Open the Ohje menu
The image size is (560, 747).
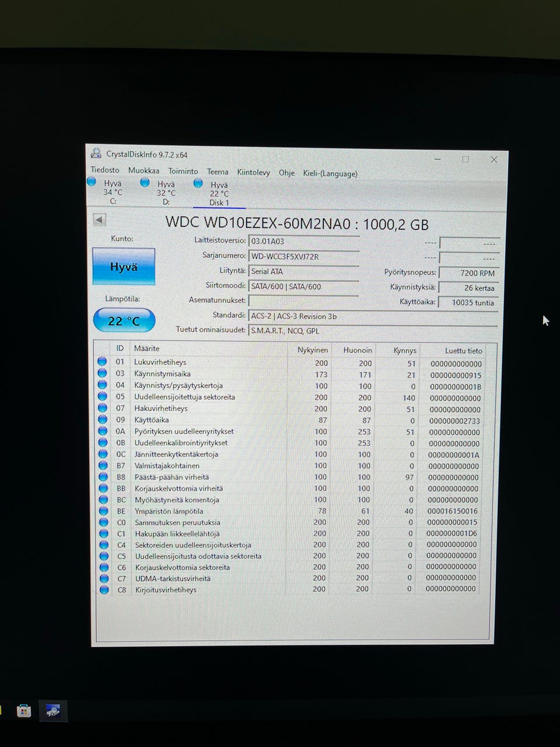pyautogui.click(x=286, y=173)
